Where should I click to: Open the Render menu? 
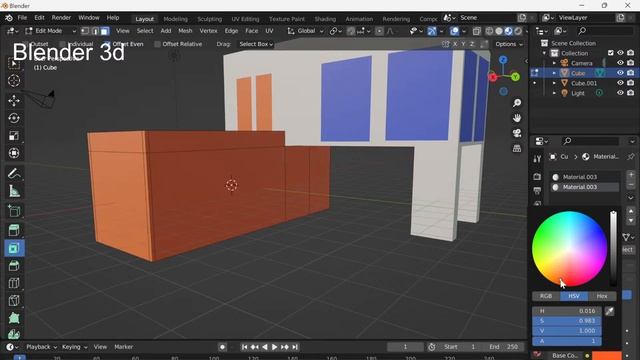pyautogui.click(x=61, y=18)
